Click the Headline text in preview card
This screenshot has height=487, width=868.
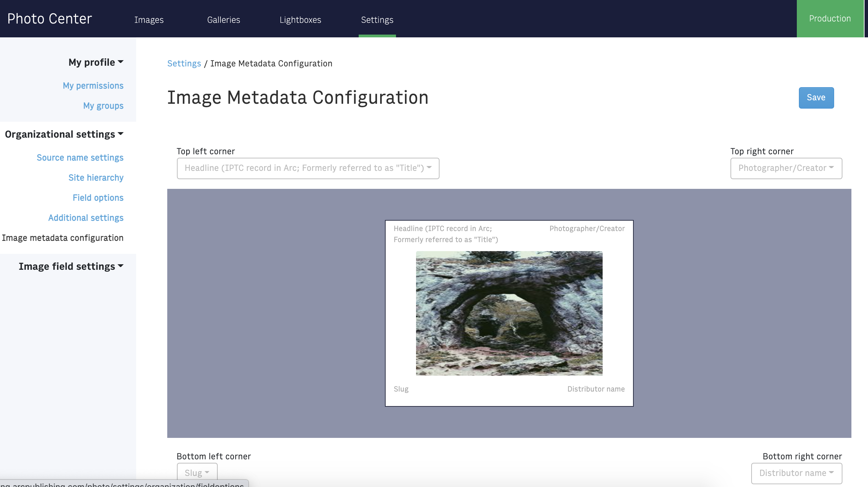click(x=446, y=234)
